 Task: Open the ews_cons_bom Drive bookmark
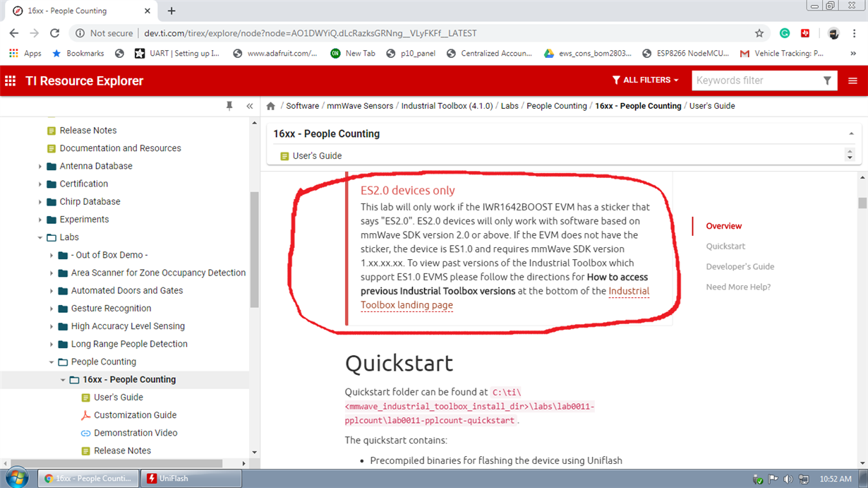(588, 53)
